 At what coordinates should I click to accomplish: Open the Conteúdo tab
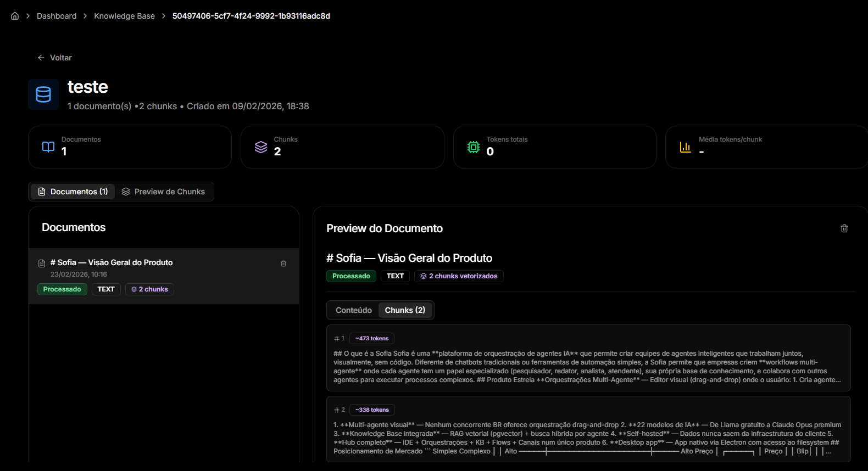click(353, 310)
